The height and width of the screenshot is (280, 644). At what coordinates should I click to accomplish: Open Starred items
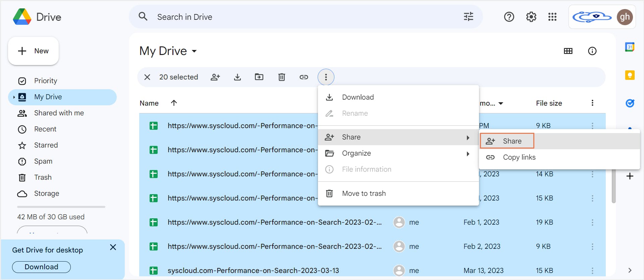pos(62,145)
